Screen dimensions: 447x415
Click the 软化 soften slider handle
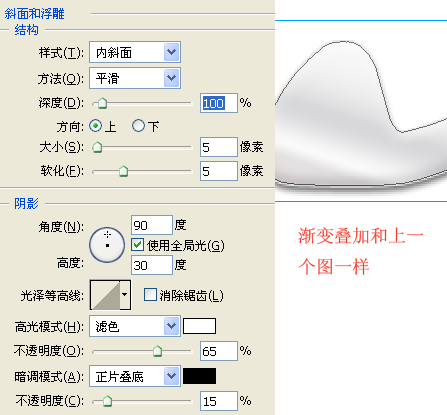tap(123, 171)
